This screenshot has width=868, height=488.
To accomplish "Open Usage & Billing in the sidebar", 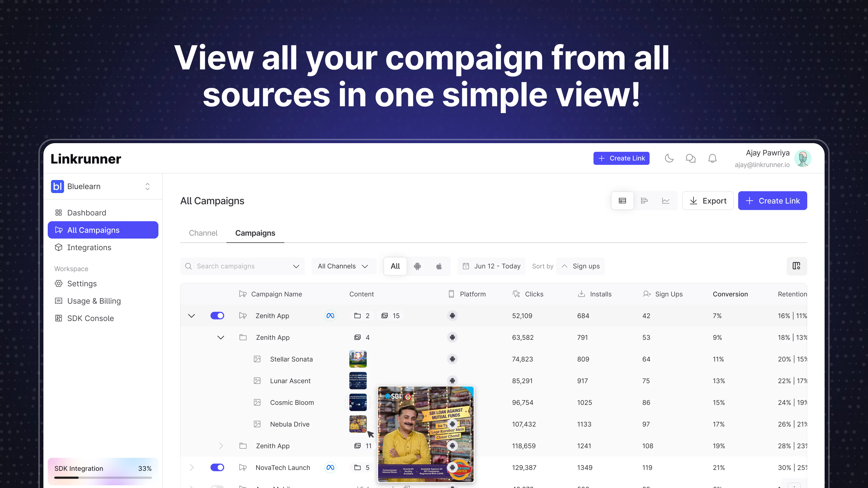I will [103, 301].
